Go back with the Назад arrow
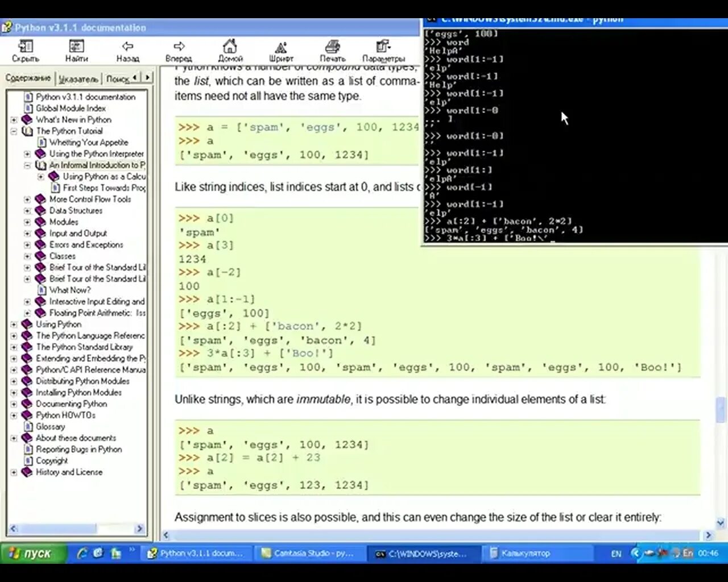The height and width of the screenshot is (582, 728). click(127, 47)
